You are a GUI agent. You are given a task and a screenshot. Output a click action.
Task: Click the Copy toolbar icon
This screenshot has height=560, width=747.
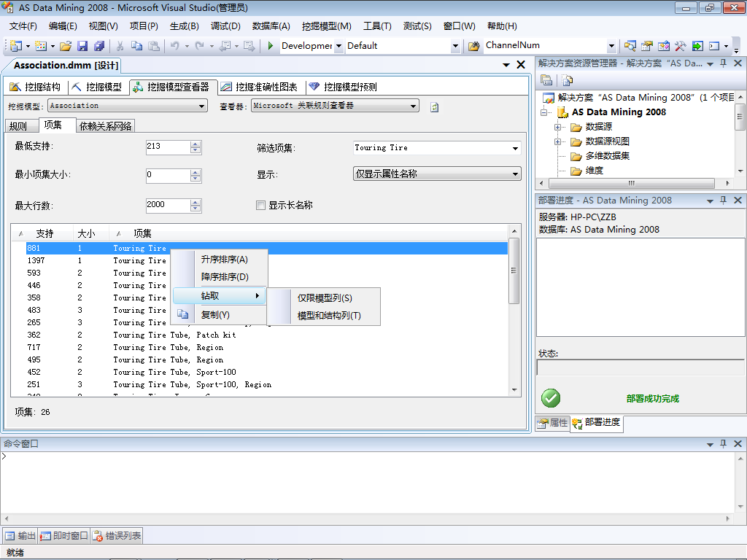(x=136, y=46)
